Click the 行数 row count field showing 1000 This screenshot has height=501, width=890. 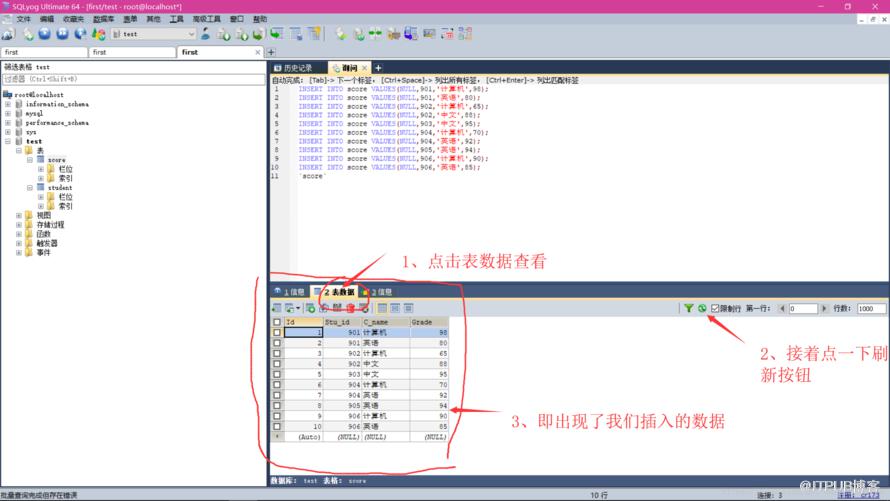[871, 309]
